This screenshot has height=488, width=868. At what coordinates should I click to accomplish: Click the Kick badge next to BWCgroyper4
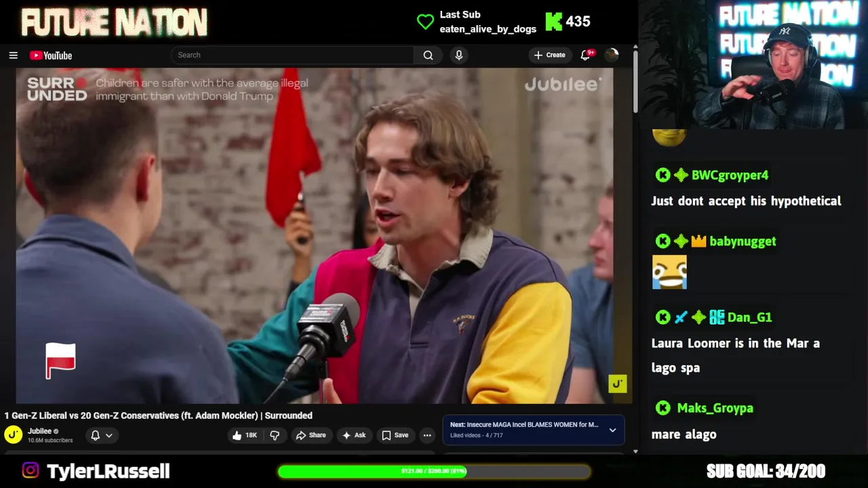[x=663, y=175]
